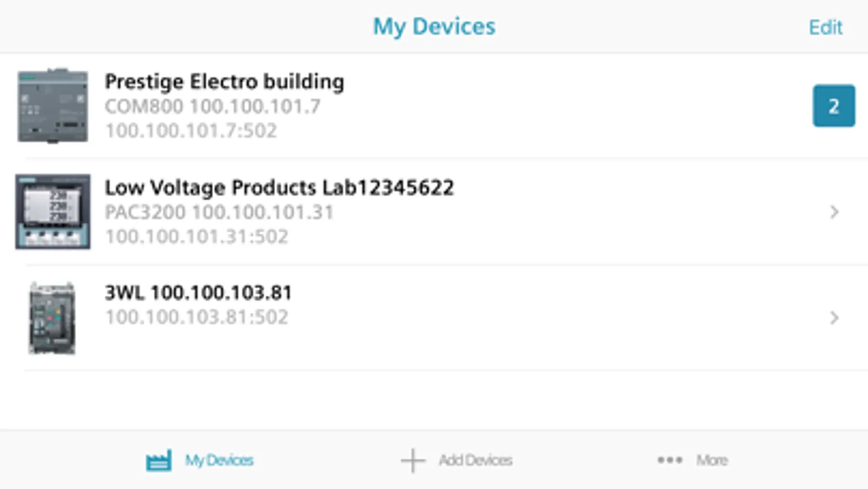Select the 3WL 100.100.103.81 title
The height and width of the screenshot is (489, 868).
pos(198,293)
